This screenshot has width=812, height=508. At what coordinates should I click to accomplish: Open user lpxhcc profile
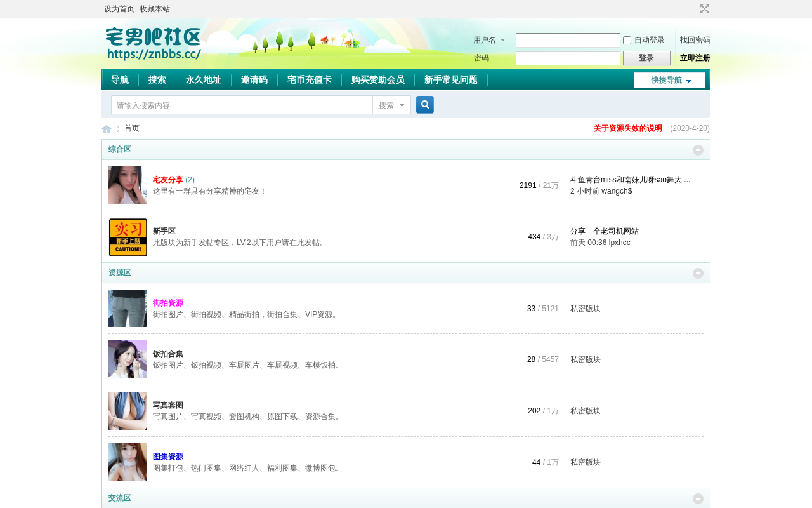click(620, 243)
